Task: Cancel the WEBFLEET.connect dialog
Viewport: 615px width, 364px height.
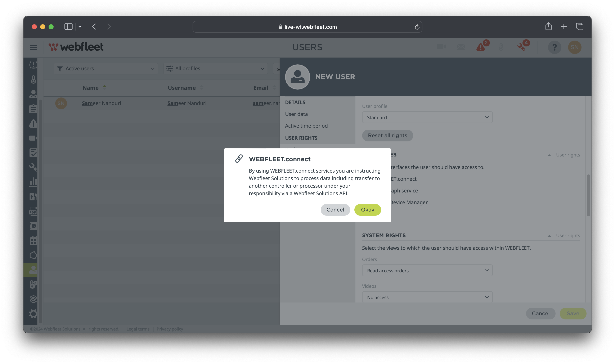Action: point(335,210)
